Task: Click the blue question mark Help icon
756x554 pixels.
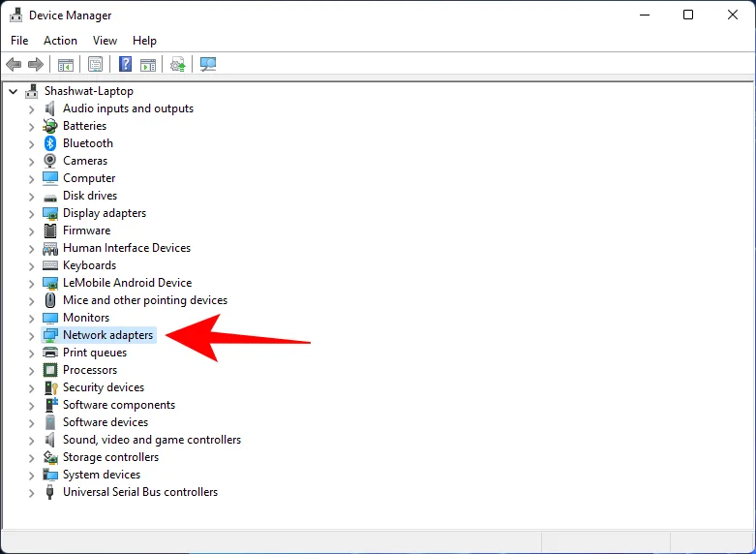Action: point(126,64)
